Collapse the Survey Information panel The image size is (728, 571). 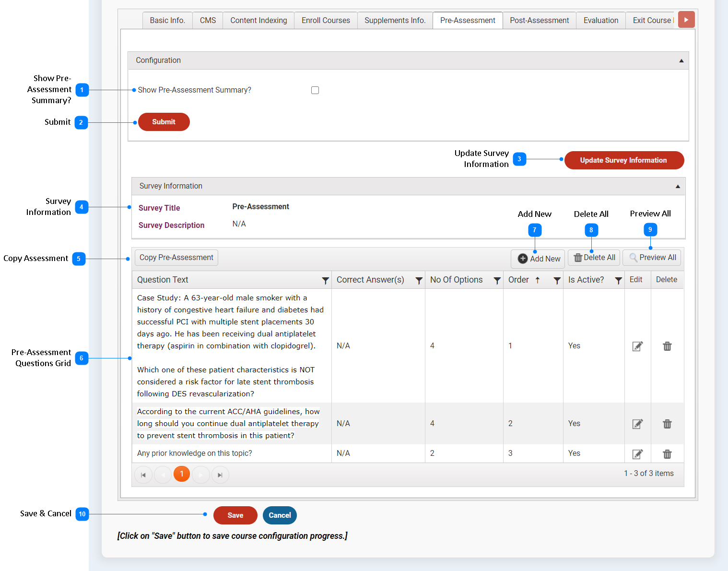[x=678, y=186]
